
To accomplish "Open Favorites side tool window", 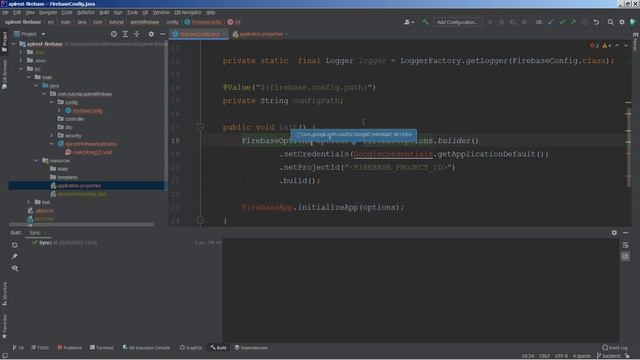I will 4,326.
